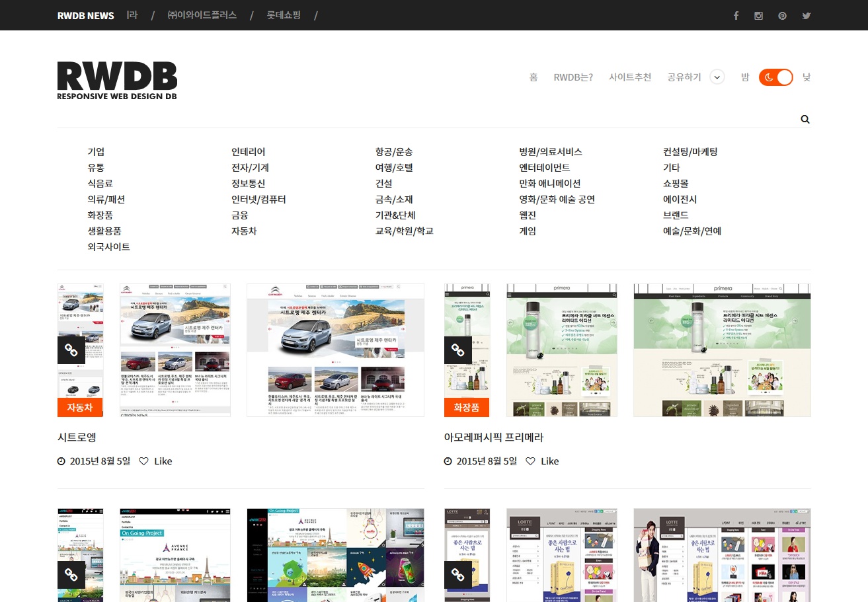
Task: Select the 병원/의료서비스 category link
Action: 550,152
